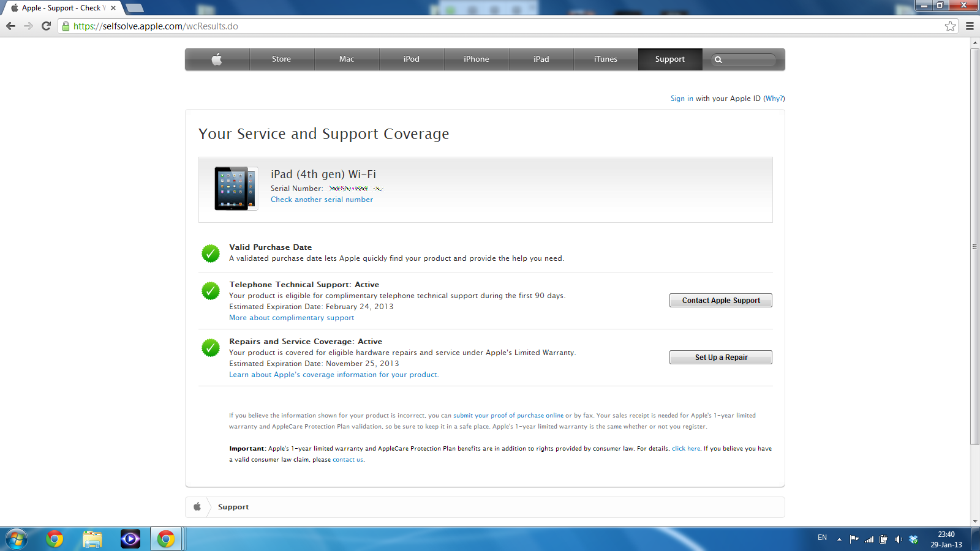
Task: Click the page scrollbar up arrow
Action: 975,43
